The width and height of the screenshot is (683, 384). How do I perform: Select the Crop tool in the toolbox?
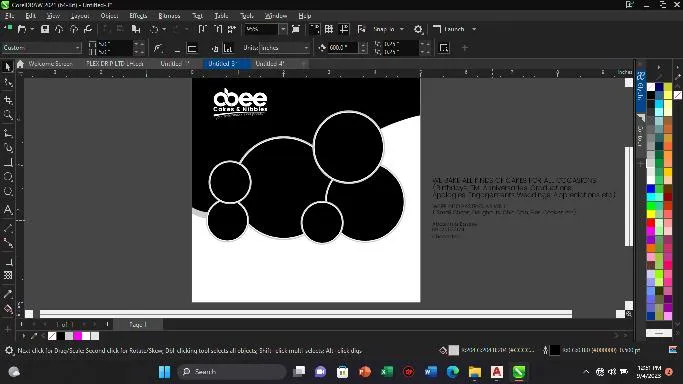coord(8,100)
